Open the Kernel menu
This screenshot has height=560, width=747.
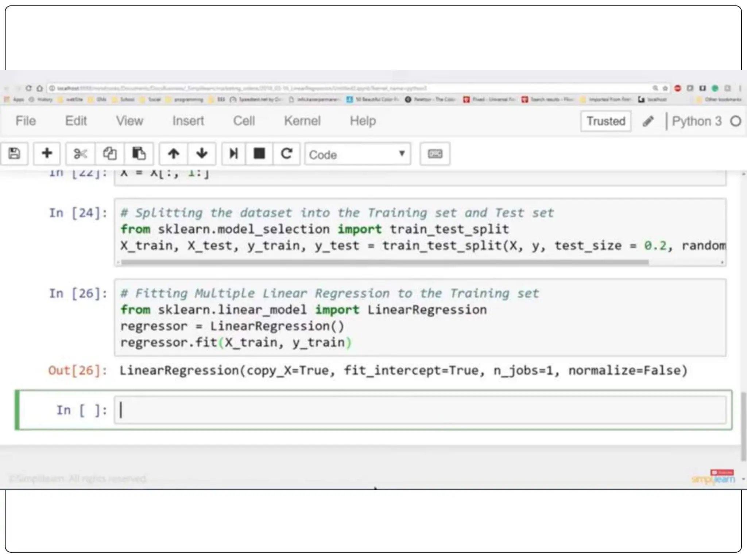click(x=302, y=121)
